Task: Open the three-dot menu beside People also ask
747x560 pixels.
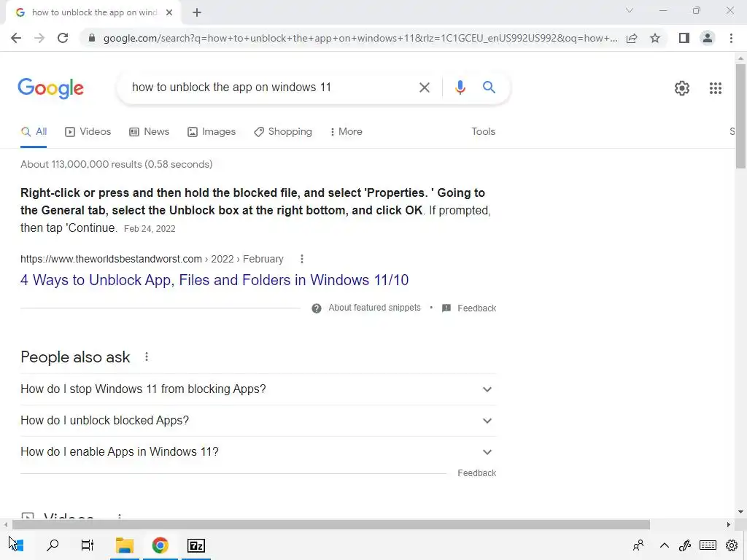Action: point(147,357)
